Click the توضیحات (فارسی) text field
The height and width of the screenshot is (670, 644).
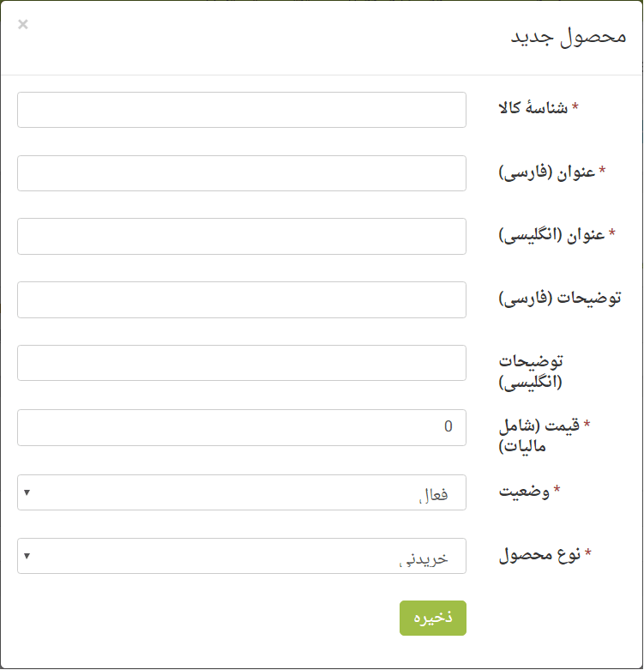click(242, 299)
